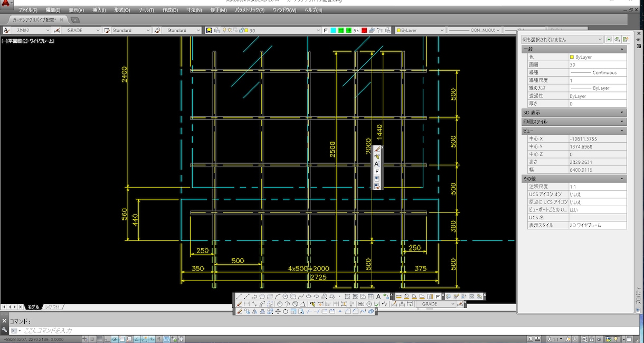The width and height of the screenshot is (644, 343).
Task: Close the command line panel with X
Action: click(4, 321)
